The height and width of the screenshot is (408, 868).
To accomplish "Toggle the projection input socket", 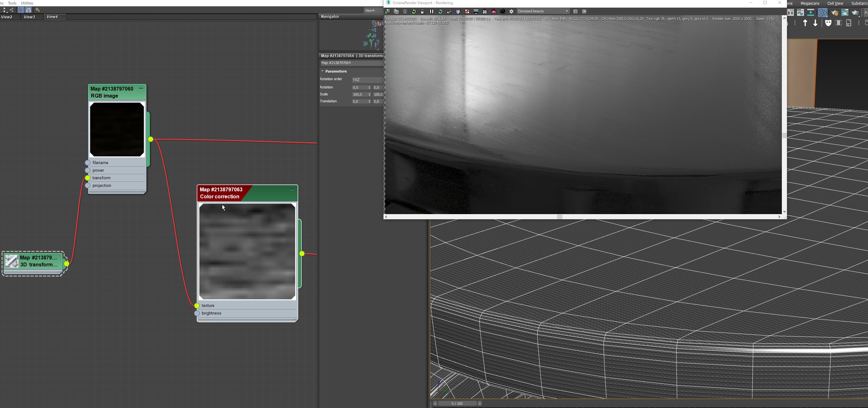I will pos(88,185).
